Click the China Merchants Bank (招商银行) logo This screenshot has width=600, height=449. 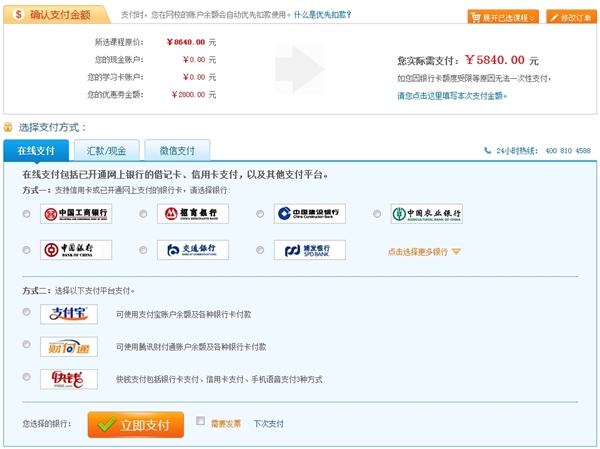(x=193, y=214)
